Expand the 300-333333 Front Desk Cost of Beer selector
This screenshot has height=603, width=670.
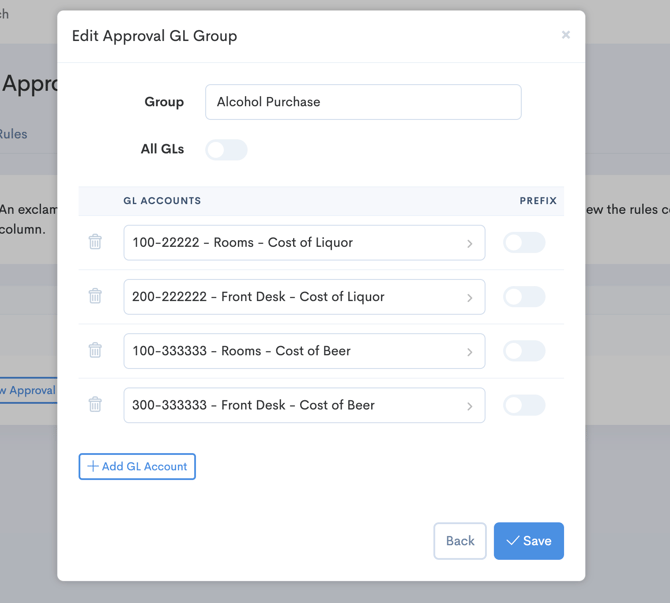tap(304, 405)
